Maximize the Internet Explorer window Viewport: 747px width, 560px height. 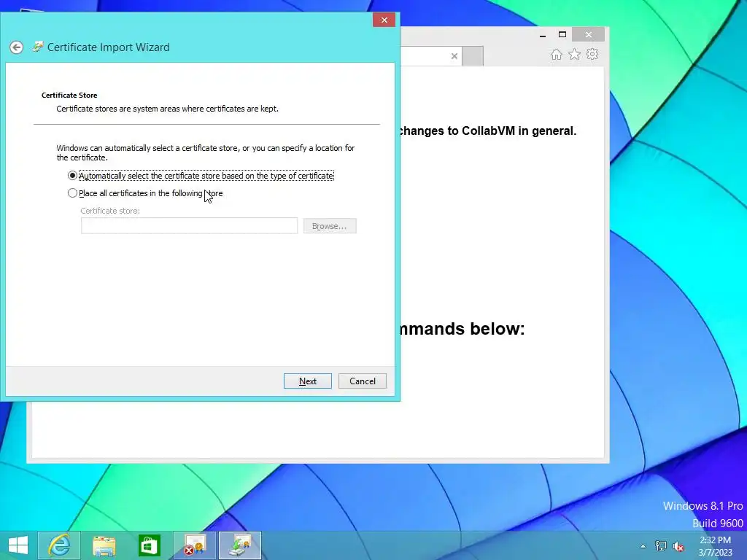pyautogui.click(x=562, y=35)
